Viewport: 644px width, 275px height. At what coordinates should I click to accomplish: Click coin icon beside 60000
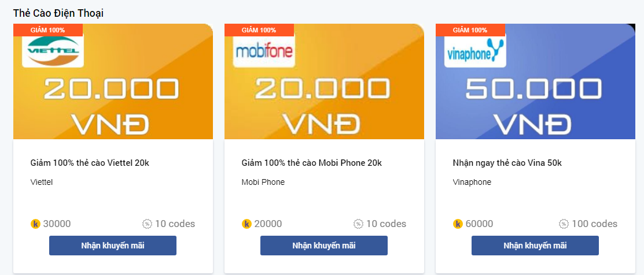(458, 224)
